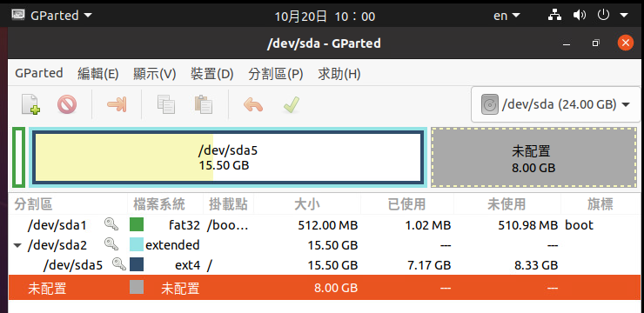Click the key lock icon beside /dev/sda5
The width and height of the screenshot is (644, 313).
point(119,264)
